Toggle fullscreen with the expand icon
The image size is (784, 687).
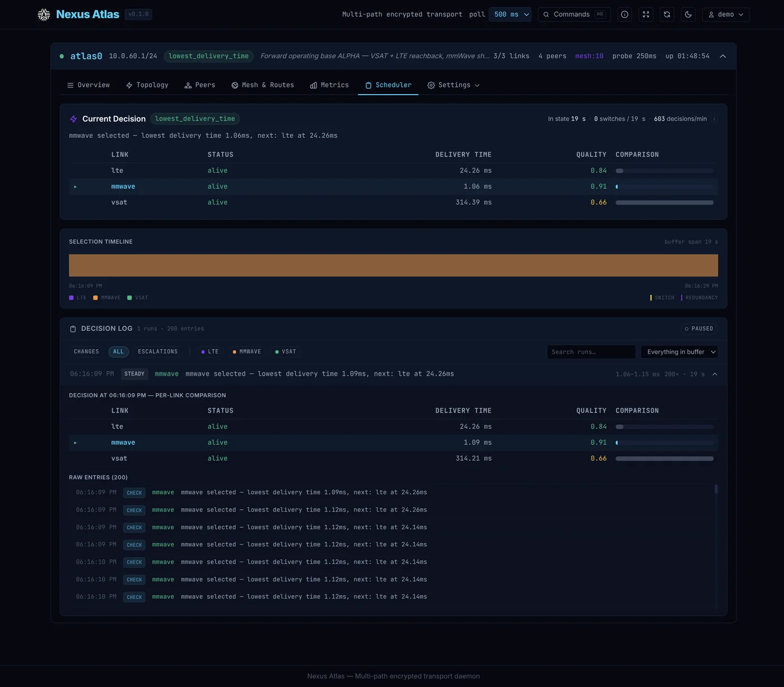coord(646,15)
